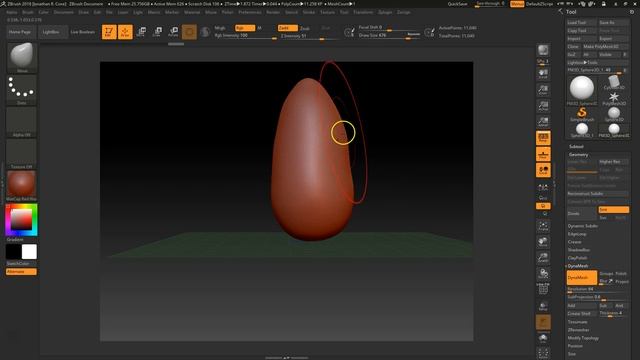
Task: Toggle the Smt option beside Divide
Action: point(613,210)
